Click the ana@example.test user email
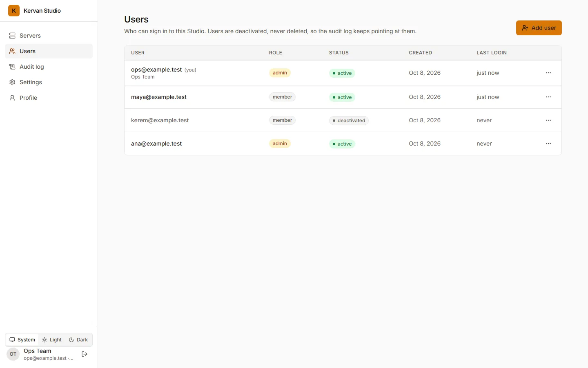The height and width of the screenshot is (368, 588). tap(156, 144)
